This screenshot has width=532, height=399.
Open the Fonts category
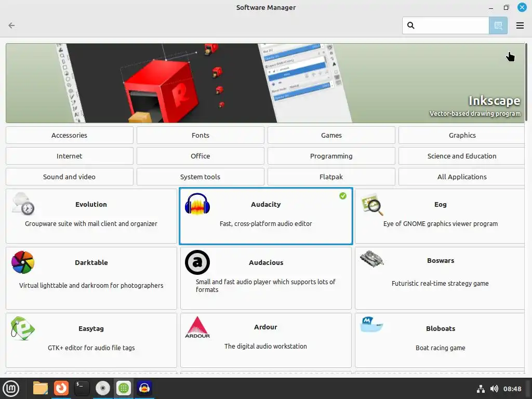(x=200, y=135)
